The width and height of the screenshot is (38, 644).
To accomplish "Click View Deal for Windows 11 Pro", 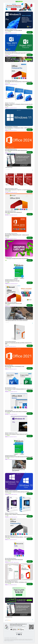I will pos(30,32).
